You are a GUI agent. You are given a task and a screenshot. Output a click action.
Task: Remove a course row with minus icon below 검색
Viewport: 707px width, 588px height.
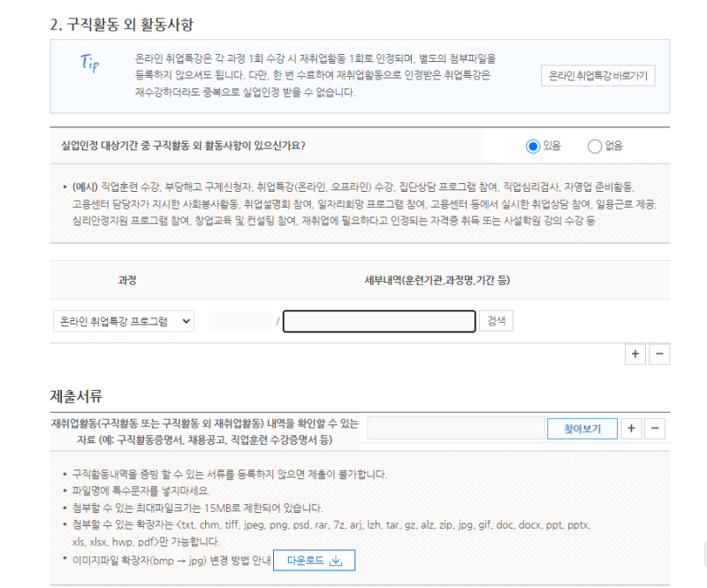click(659, 354)
